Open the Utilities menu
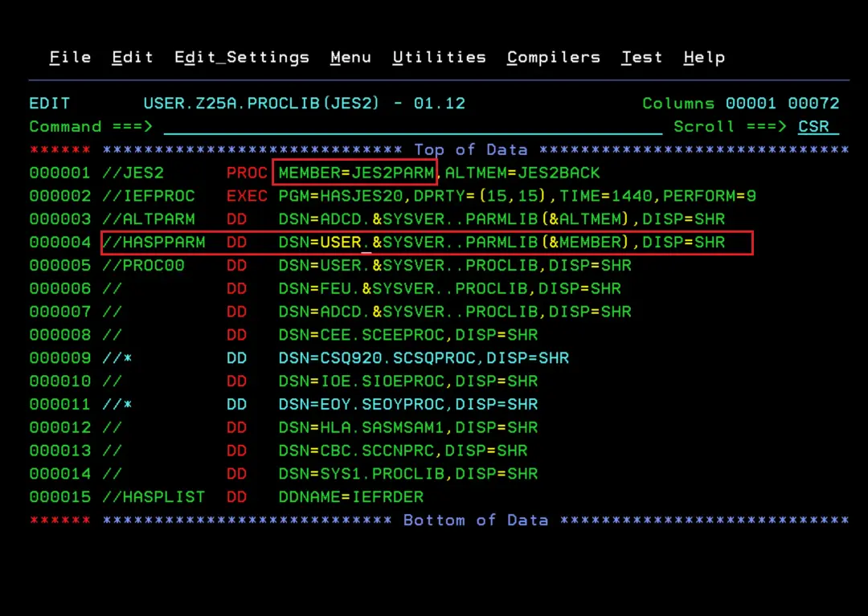This screenshot has width=868, height=616. click(x=440, y=57)
